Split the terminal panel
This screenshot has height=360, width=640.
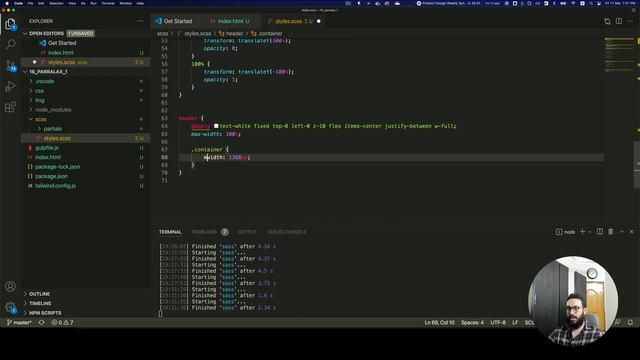point(600,232)
